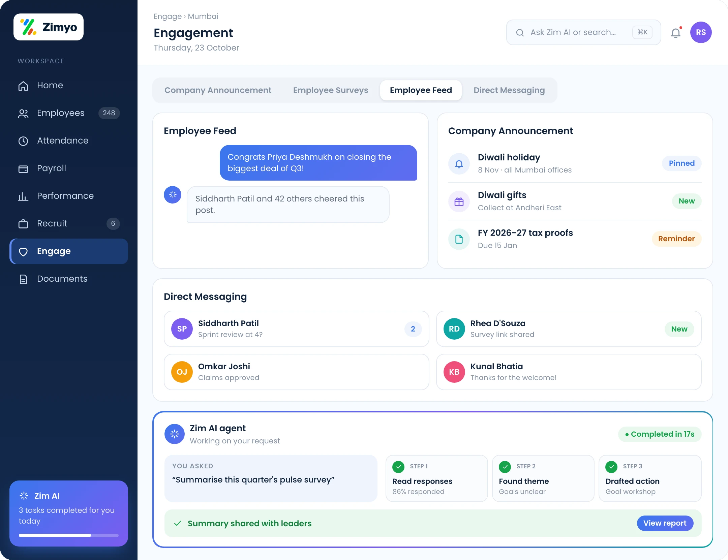Focus the Ask Zim AI search field
Screen dimensions: 728x560
[x=583, y=32]
